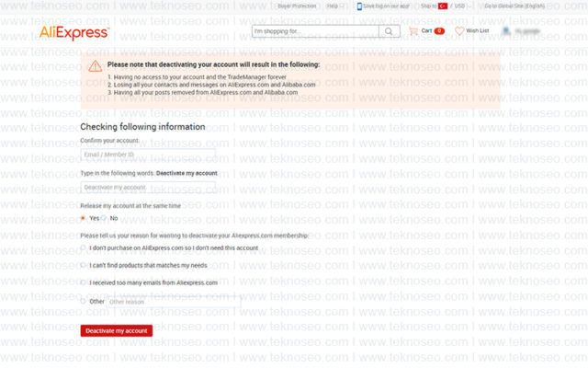
Task: Go to Global Site (English)
Action: [514, 6]
